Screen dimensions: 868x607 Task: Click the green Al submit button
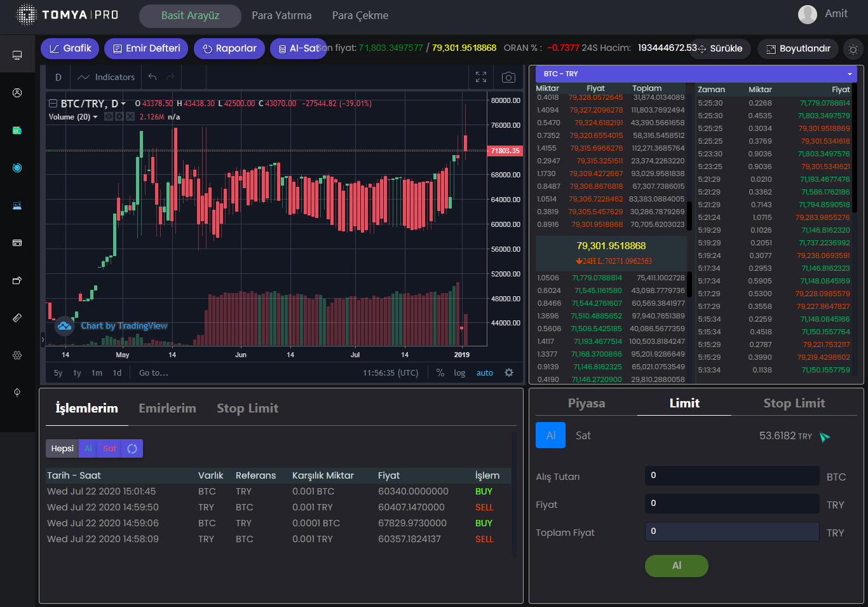coord(676,566)
